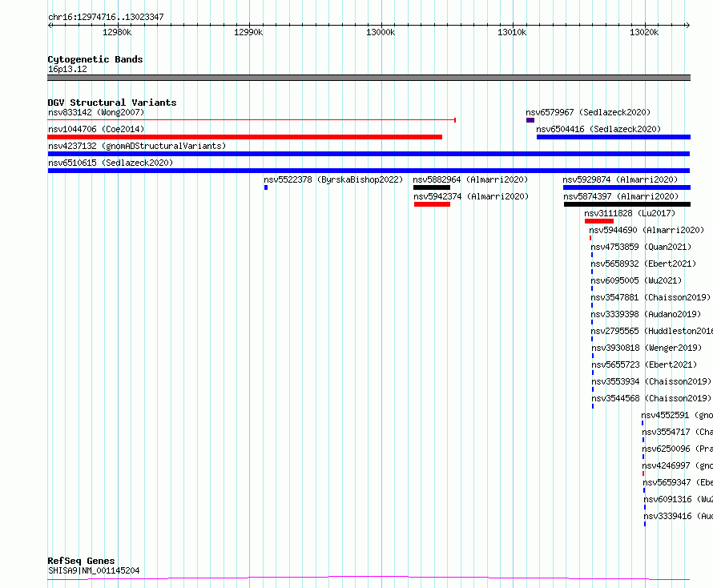Open nsv6579967 (Sedlazeck2020) label
Screen dimensions: 713x588
point(588,112)
